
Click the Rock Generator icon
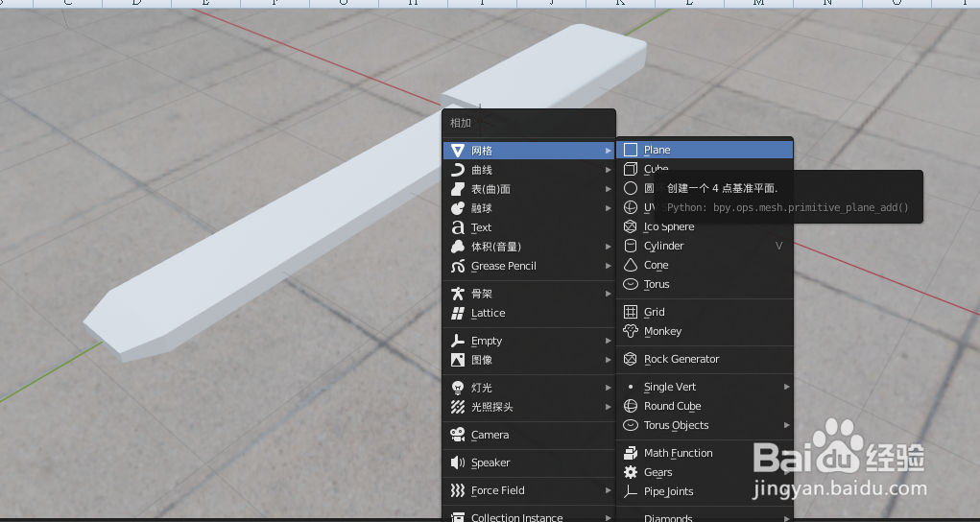point(631,359)
